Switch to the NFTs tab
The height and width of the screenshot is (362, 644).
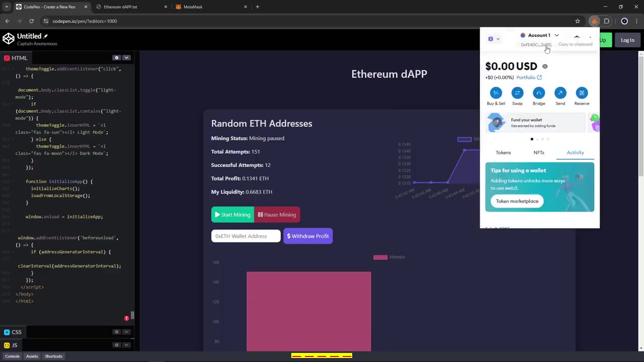(539, 152)
